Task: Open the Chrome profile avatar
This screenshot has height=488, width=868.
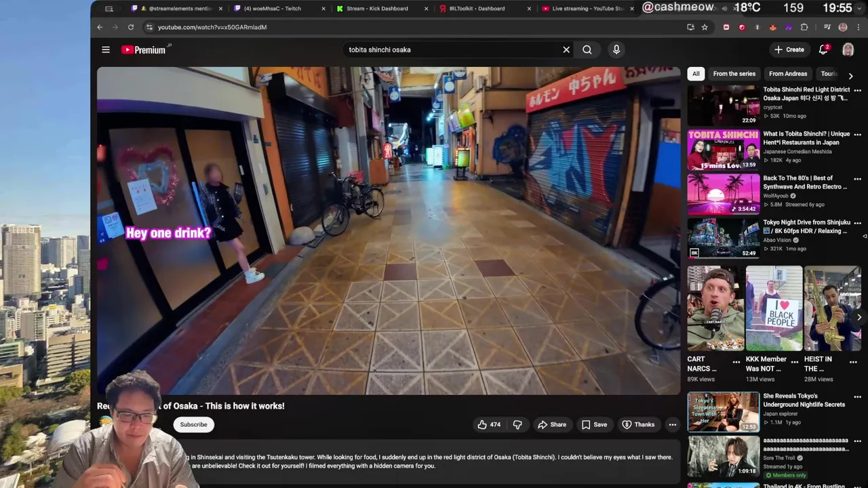Action: click(843, 27)
